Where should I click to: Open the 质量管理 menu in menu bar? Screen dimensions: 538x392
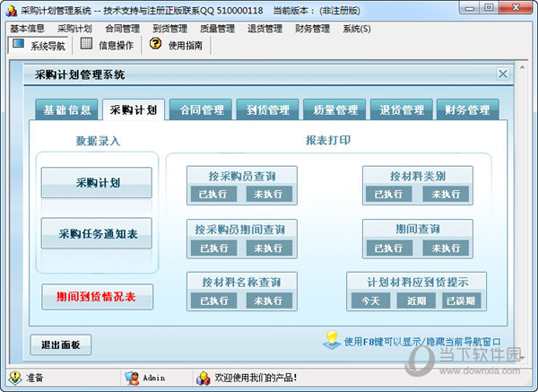pos(217,29)
